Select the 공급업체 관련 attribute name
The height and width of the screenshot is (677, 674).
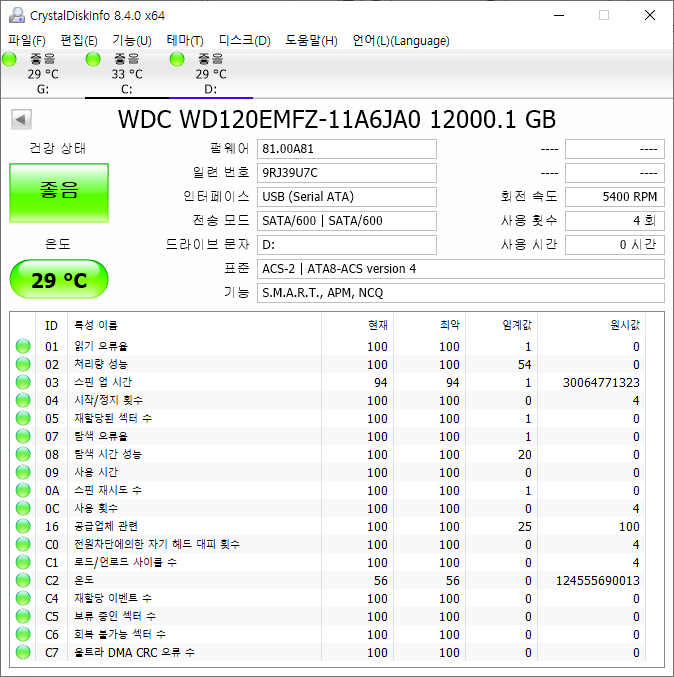[x=106, y=526]
